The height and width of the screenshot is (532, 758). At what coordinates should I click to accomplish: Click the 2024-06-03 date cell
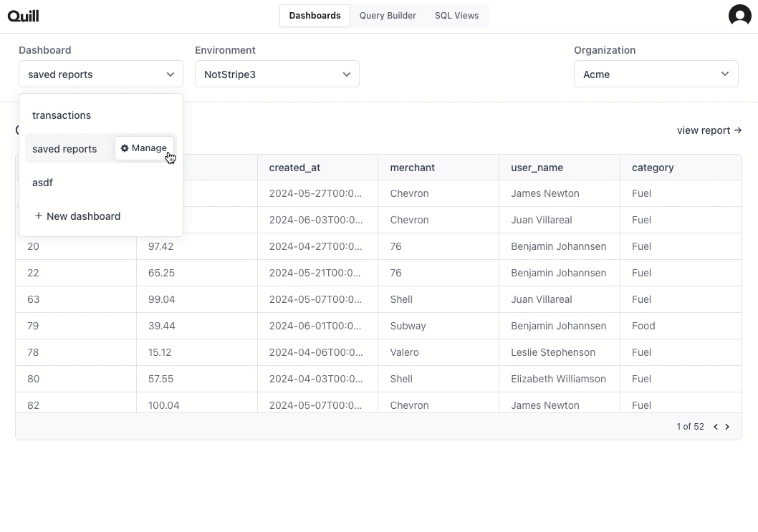(317, 220)
